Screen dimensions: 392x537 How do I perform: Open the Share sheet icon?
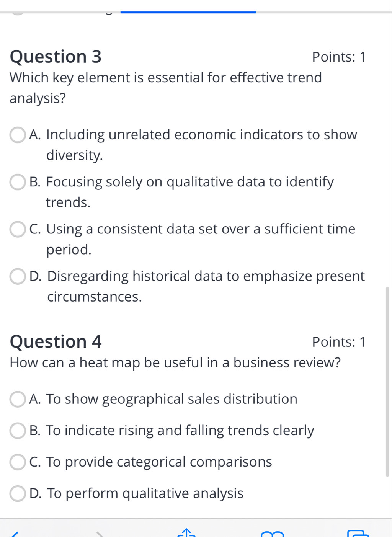(x=186, y=533)
